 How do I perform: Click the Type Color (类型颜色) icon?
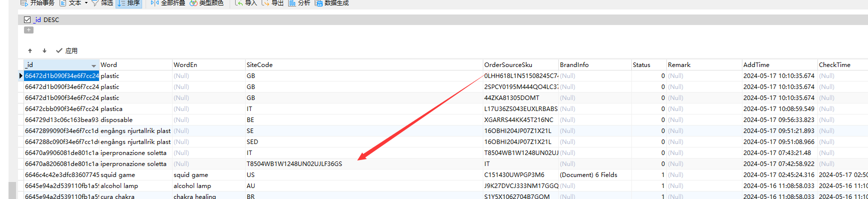pyautogui.click(x=193, y=3)
